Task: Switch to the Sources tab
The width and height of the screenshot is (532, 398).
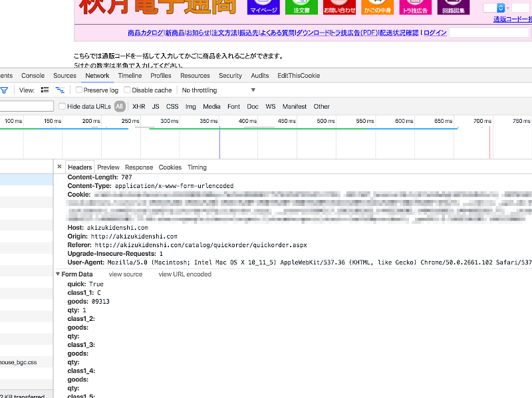Action: click(x=65, y=76)
